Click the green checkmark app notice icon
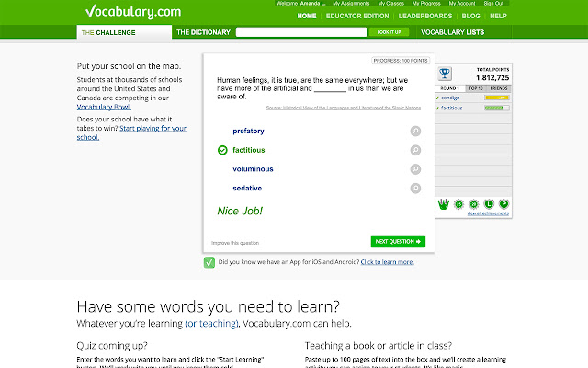This screenshot has width=588, height=368. (209, 262)
